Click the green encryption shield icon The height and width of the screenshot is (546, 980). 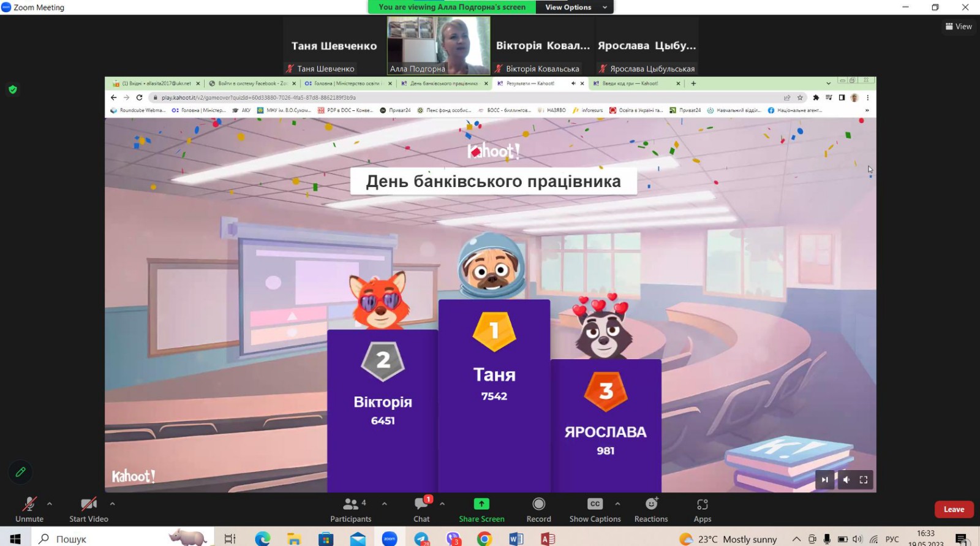point(13,89)
